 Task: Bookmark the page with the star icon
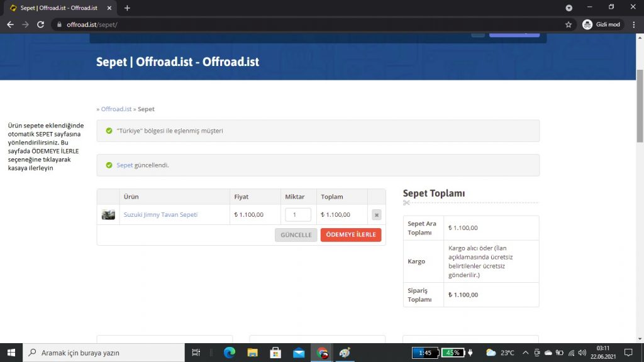click(569, 25)
